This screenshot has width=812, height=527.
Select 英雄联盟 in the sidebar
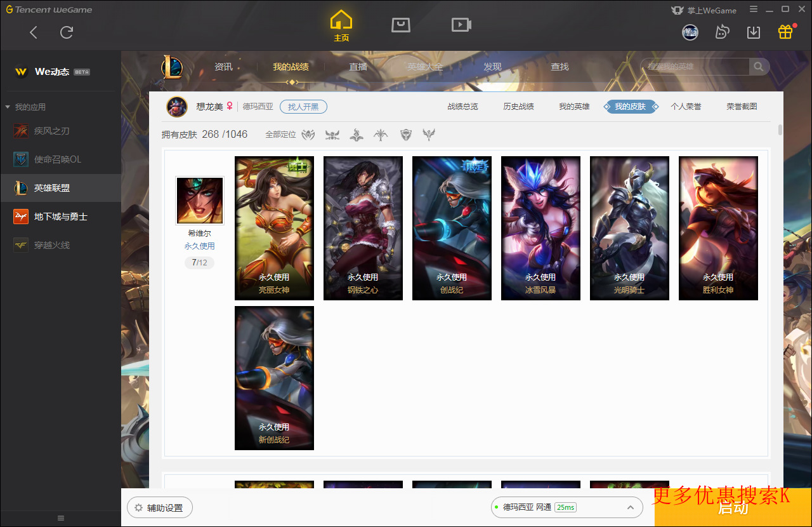point(60,188)
